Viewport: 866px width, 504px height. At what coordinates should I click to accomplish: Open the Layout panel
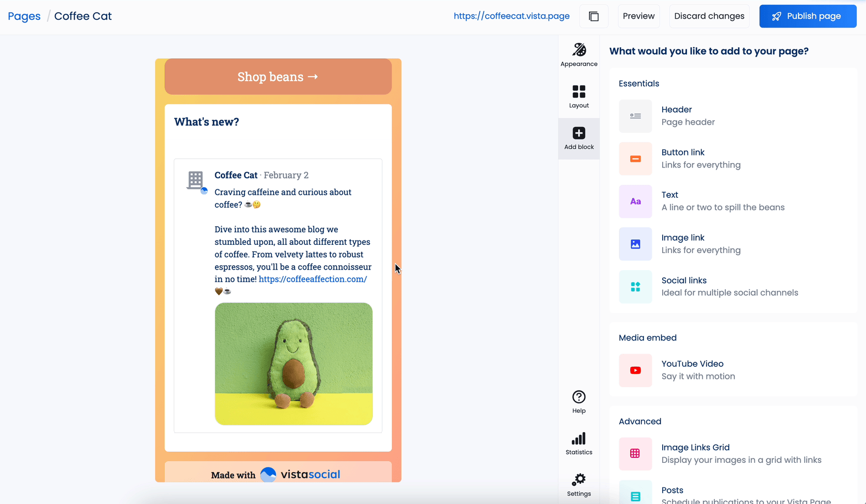pyautogui.click(x=579, y=97)
